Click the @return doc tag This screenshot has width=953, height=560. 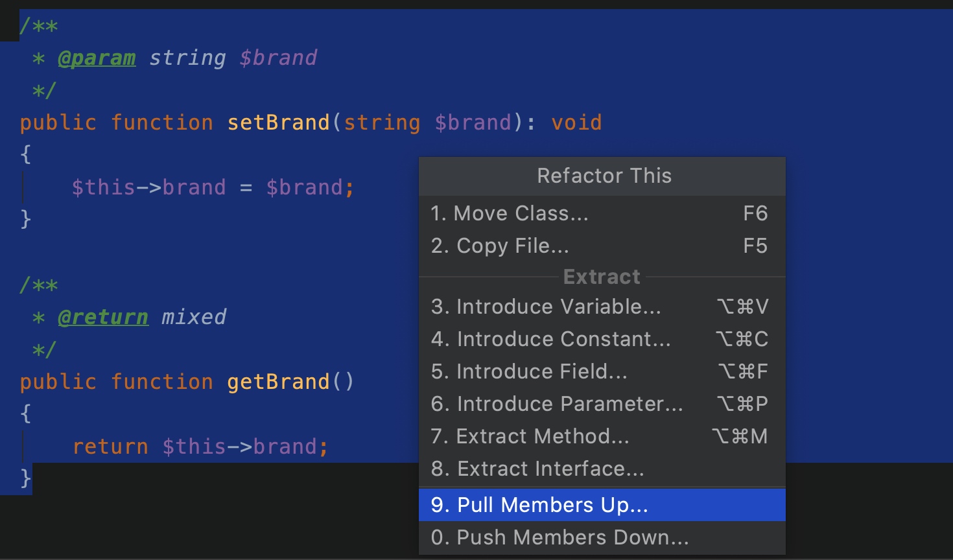pos(103,318)
